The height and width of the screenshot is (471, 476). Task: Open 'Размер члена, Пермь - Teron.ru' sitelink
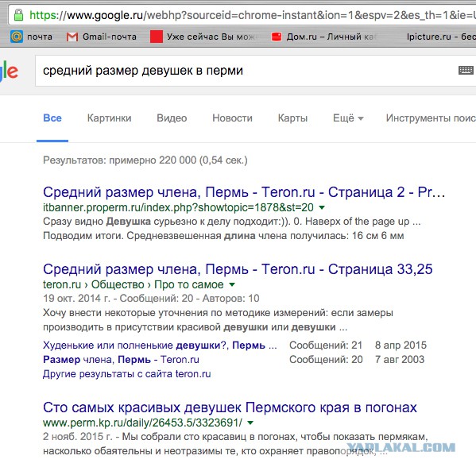pos(121,360)
